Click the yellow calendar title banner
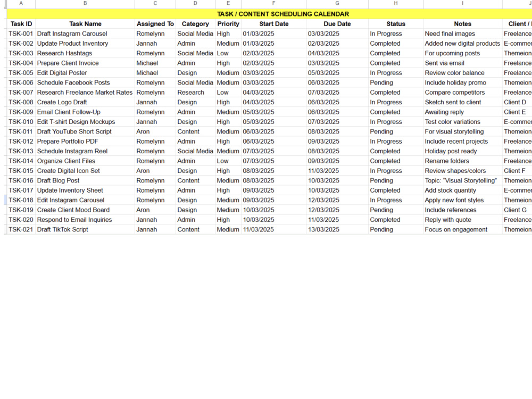532x399 pixels. pos(269,14)
